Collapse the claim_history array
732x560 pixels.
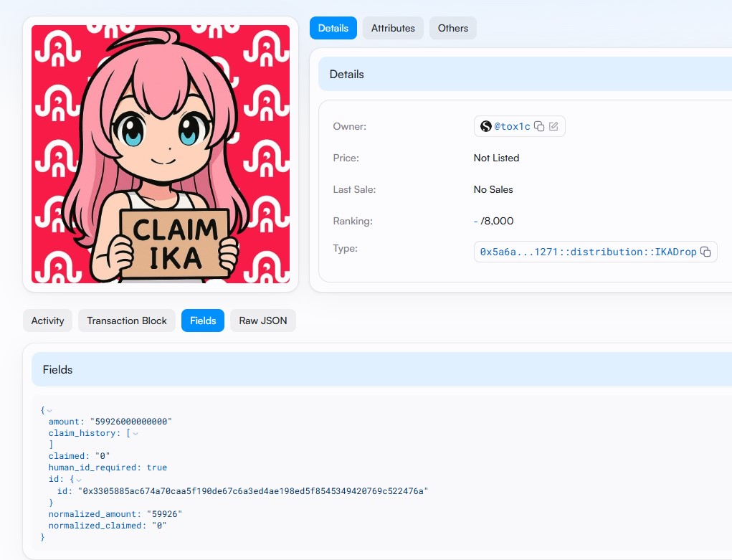tap(136, 433)
